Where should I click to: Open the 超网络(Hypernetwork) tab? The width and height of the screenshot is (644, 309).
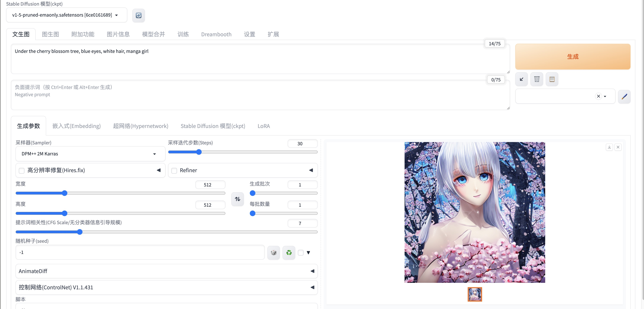click(141, 126)
